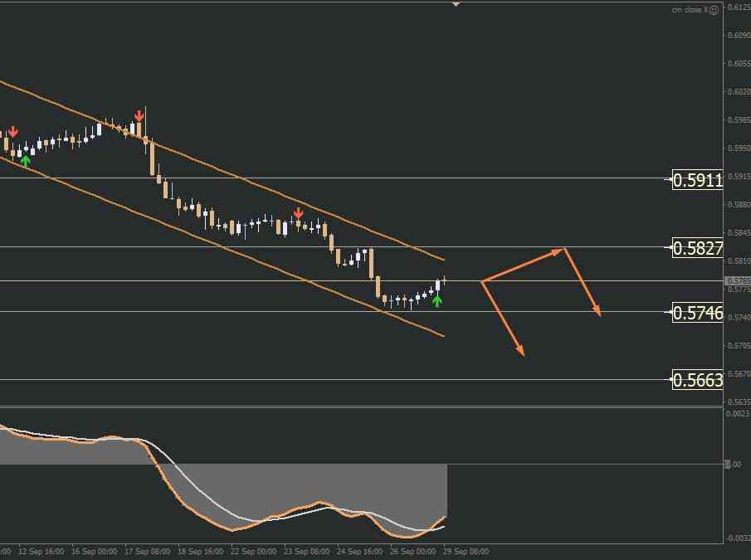Click the "23 Sep 08:00" time axis label
Image resolution: width=751 pixels, height=560 pixels.
tap(306, 552)
